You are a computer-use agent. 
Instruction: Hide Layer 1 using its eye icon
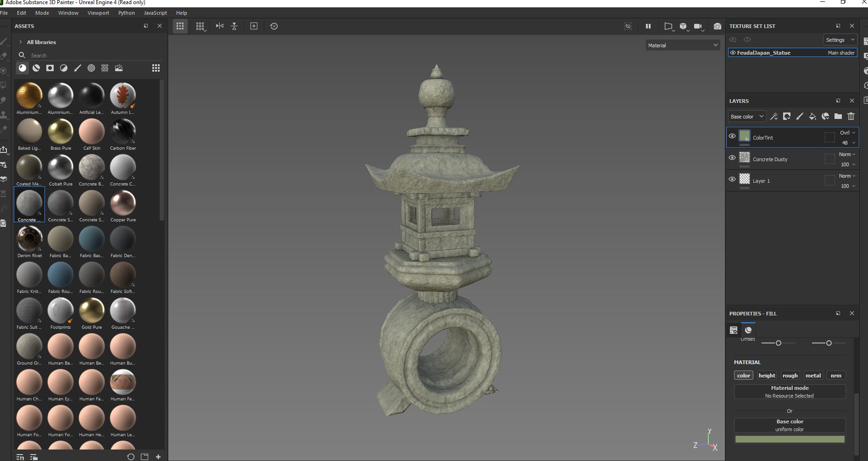(732, 179)
